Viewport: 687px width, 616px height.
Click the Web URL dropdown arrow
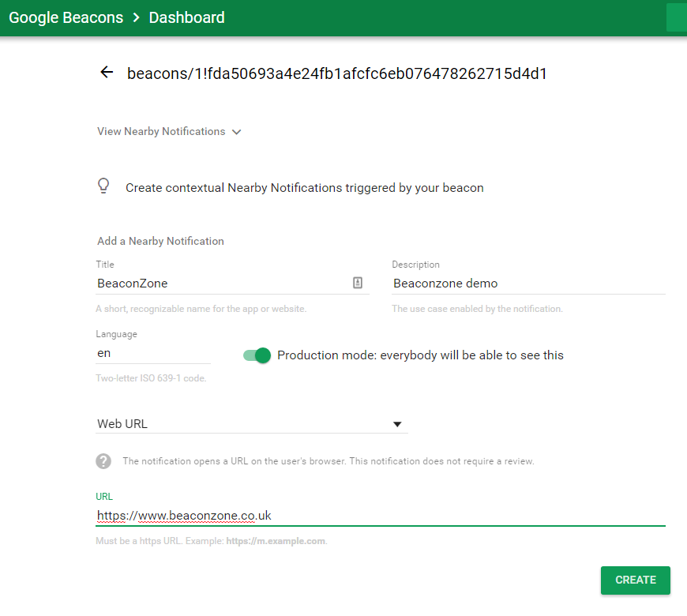[x=397, y=425]
